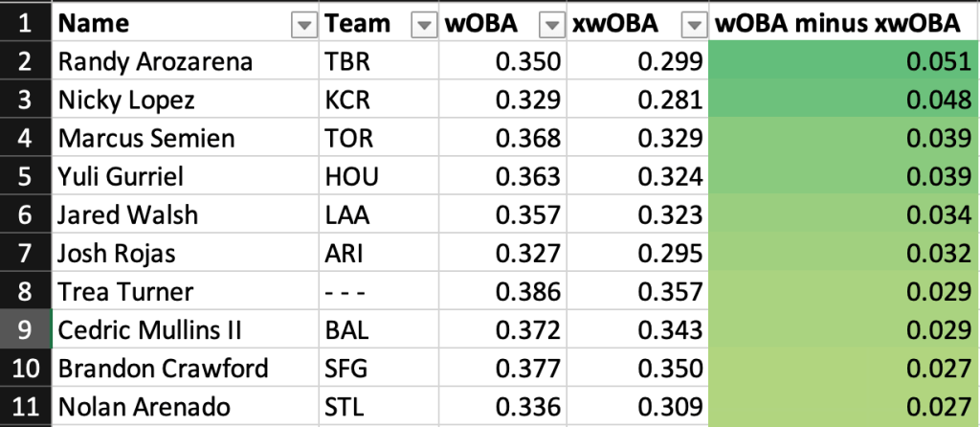Select row 1 header number
This screenshot has height=427, width=980.
point(23,24)
